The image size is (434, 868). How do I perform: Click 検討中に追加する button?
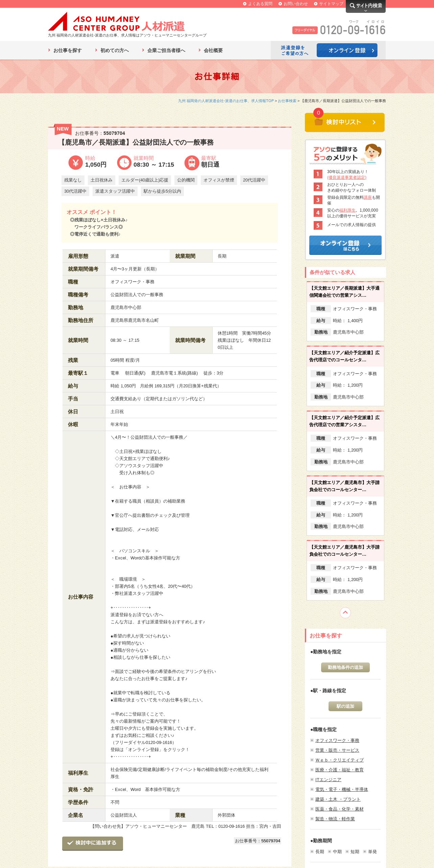click(93, 843)
